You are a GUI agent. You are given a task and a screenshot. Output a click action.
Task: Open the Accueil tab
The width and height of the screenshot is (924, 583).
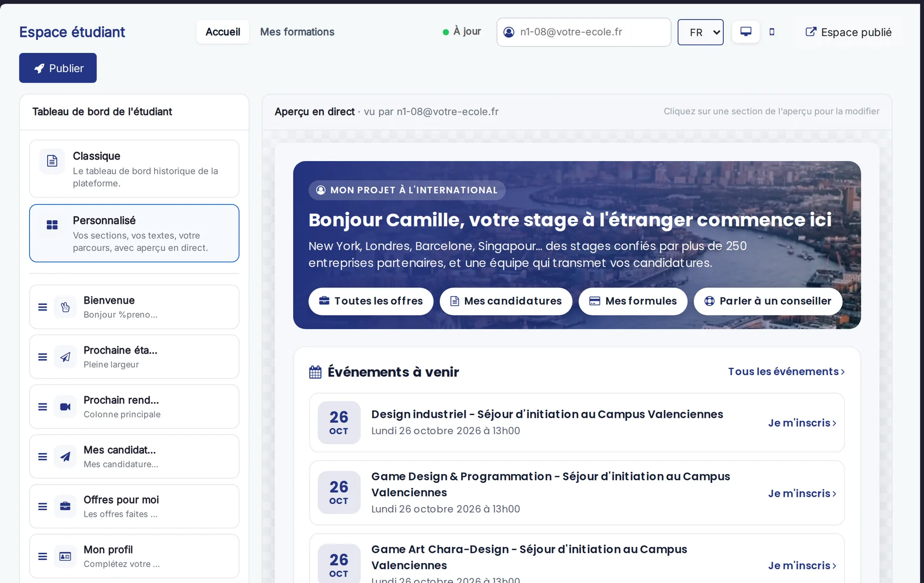tap(223, 32)
